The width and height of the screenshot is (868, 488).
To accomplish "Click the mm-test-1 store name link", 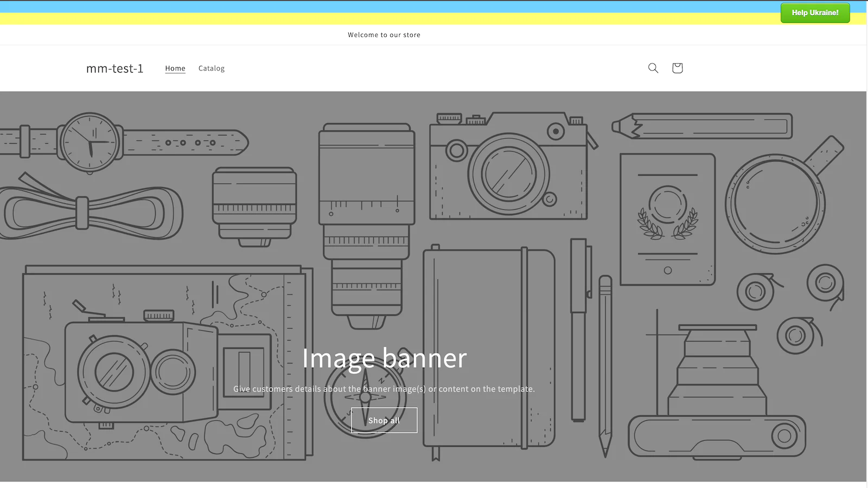I will [x=114, y=68].
